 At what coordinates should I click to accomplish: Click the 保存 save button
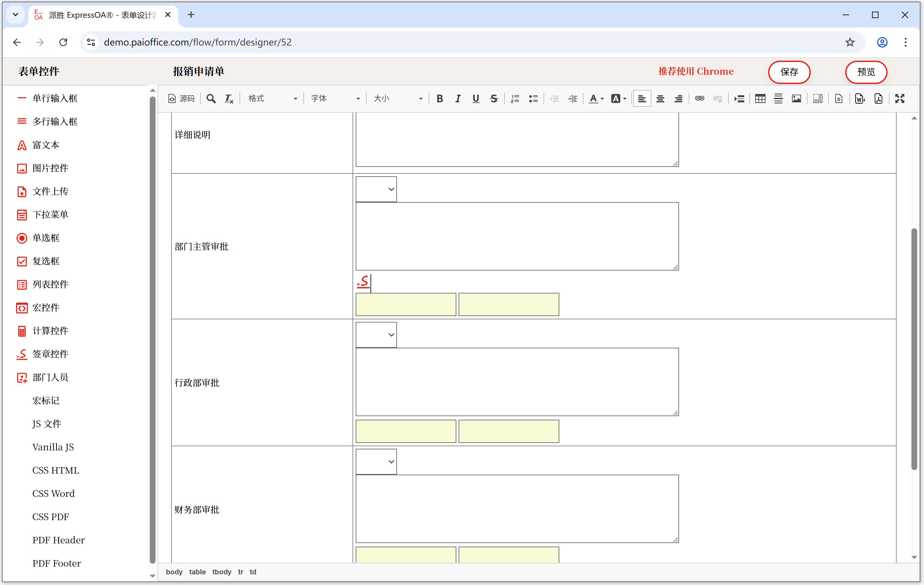789,72
